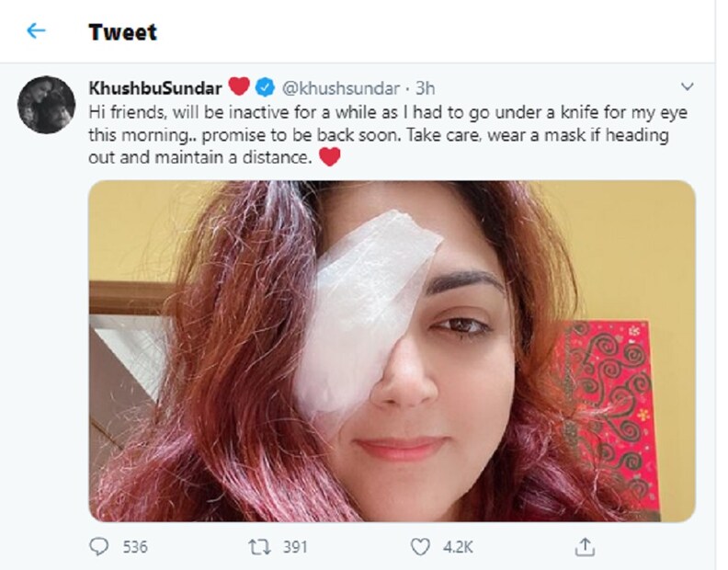Click the tweet text starting "Hi friends"
728x570 pixels.
click(x=384, y=134)
